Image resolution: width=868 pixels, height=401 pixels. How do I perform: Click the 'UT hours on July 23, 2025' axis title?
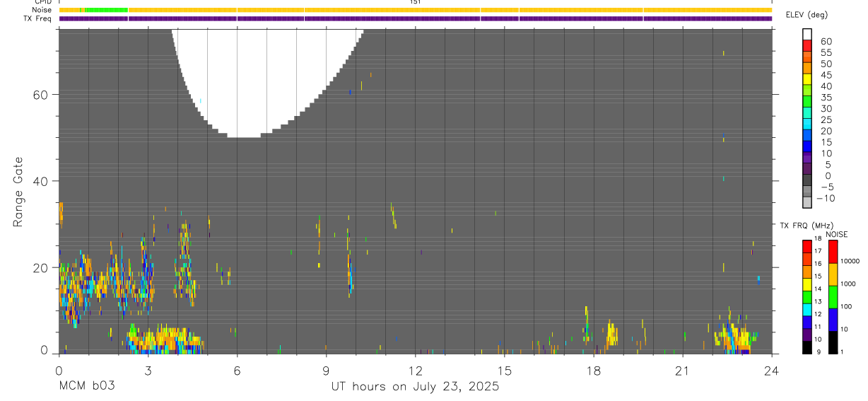[416, 386]
